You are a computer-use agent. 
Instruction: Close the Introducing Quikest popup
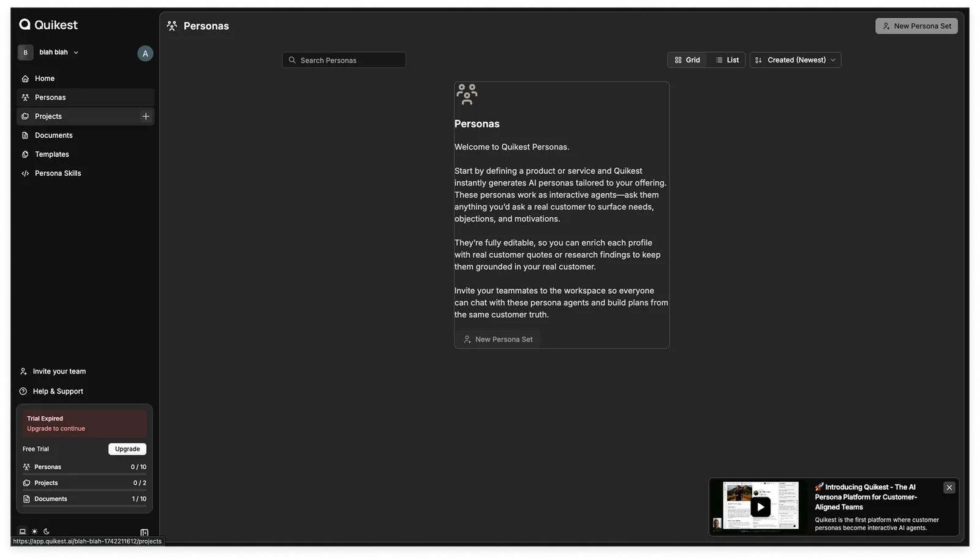(x=949, y=488)
